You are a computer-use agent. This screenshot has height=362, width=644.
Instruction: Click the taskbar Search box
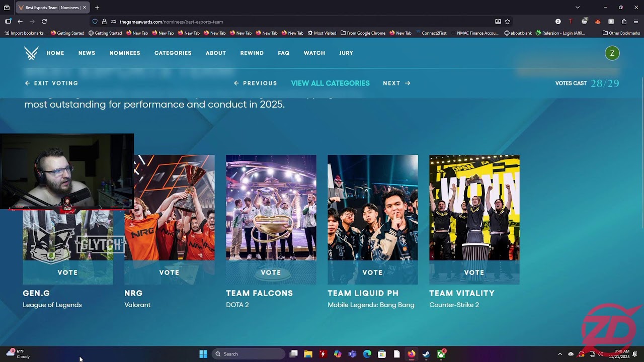point(249,354)
